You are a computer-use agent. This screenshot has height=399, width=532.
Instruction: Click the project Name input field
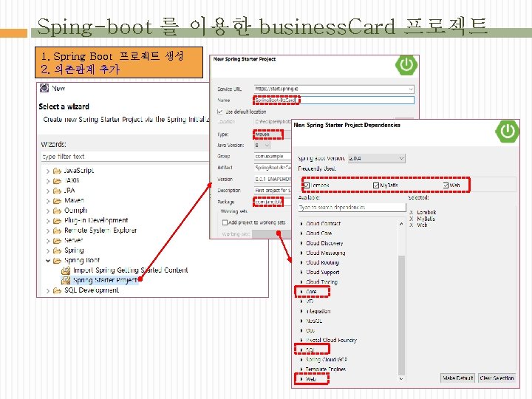pyautogui.click(x=334, y=100)
